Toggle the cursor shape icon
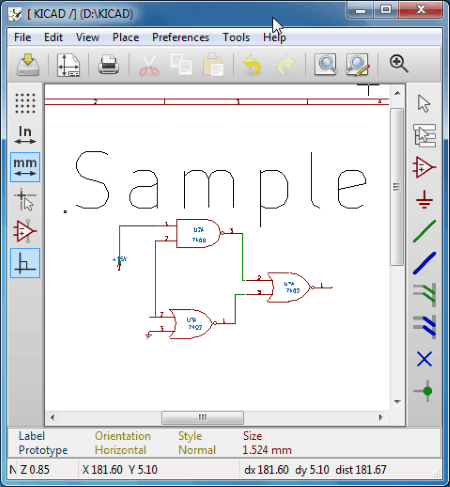450x487 pixels. point(25,200)
